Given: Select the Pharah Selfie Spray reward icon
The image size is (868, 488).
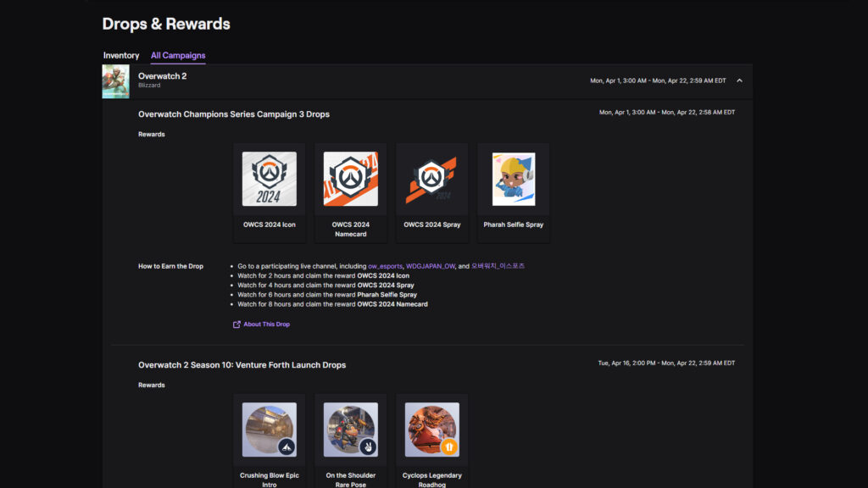Looking at the screenshot, I should click(512, 179).
